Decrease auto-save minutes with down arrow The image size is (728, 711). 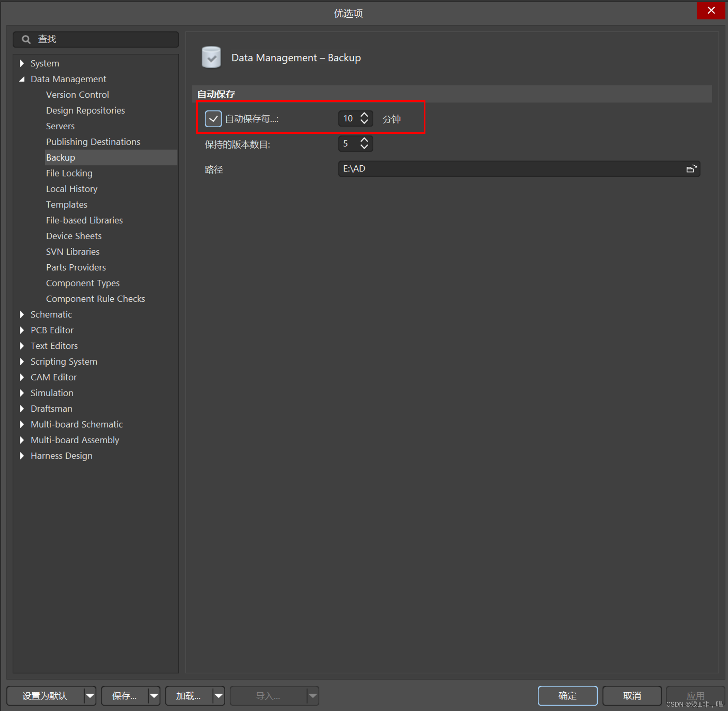click(x=364, y=122)
